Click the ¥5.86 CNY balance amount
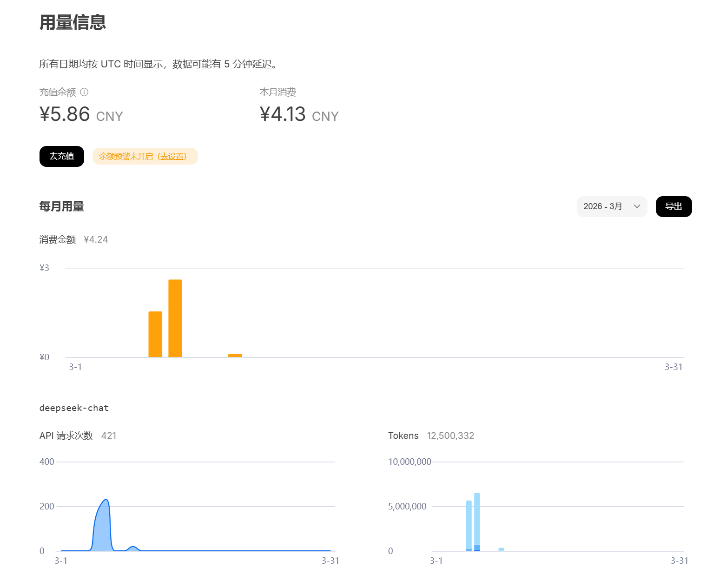707x588 pixels. coord(81,114)
